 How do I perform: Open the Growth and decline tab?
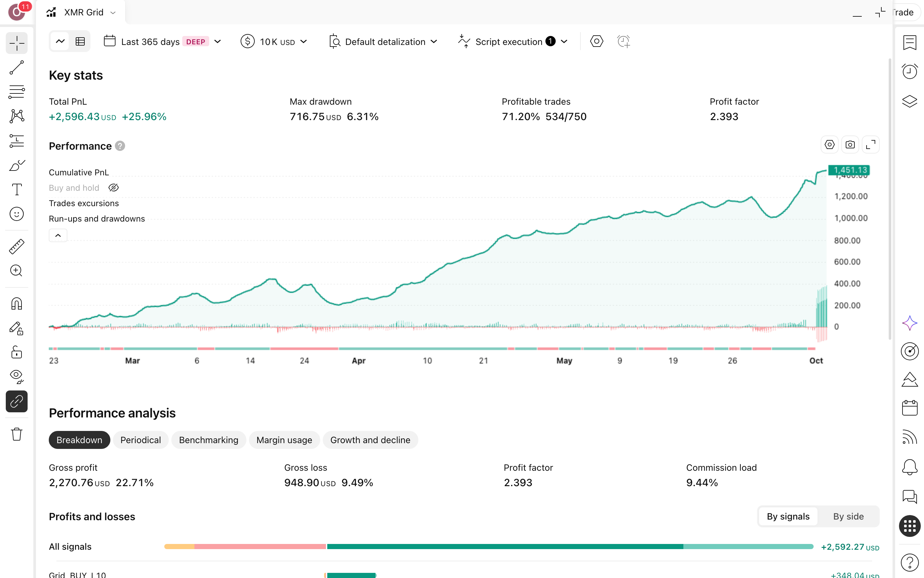[370, 440]
